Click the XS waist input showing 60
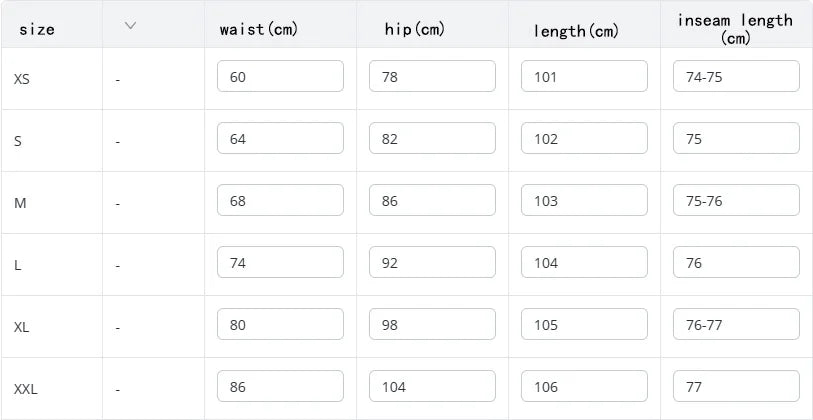 coord(280,77)
